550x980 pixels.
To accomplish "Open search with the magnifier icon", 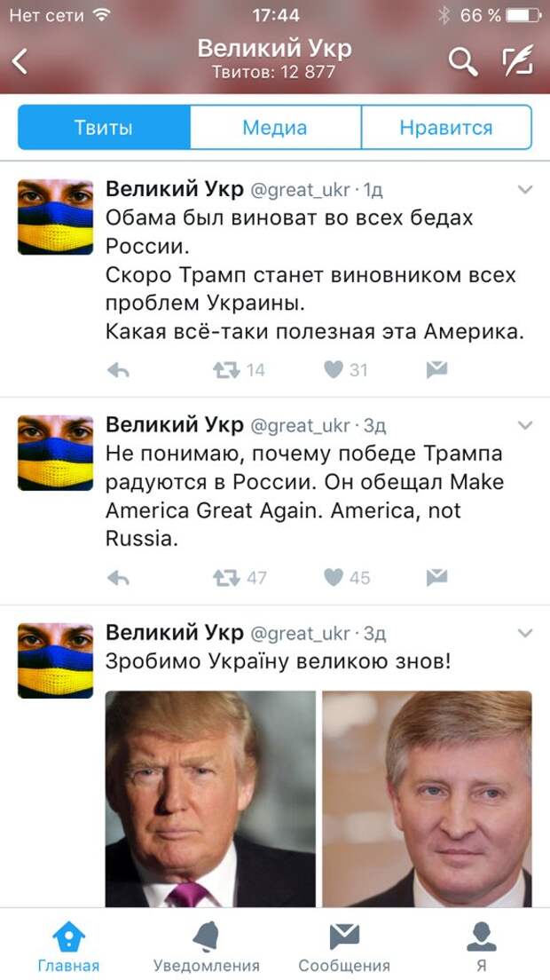I will [462, 62].
